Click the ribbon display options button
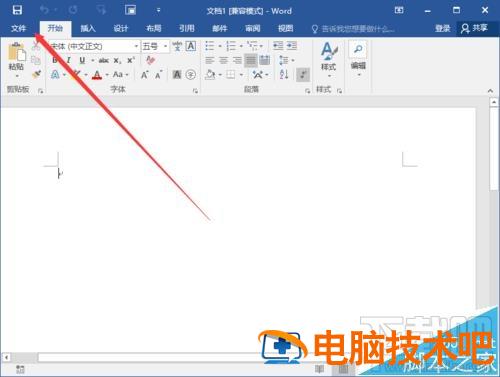 399,10
